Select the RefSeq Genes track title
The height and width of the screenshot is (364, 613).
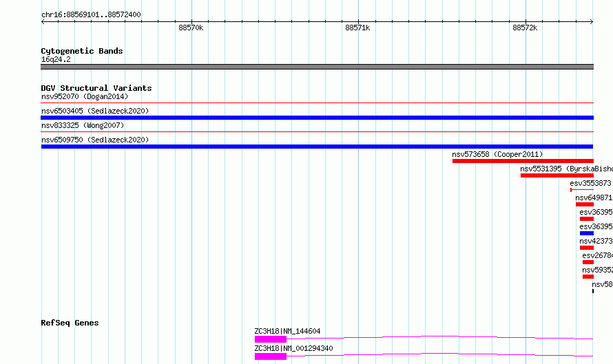pyautogui.click(x=70, y=323)
